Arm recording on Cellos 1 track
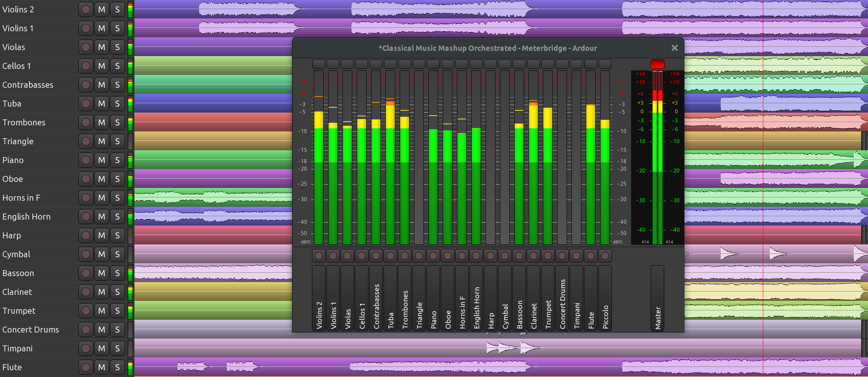Image resolution: width=868 pixels, height=377 pixels. click(86, 66)
